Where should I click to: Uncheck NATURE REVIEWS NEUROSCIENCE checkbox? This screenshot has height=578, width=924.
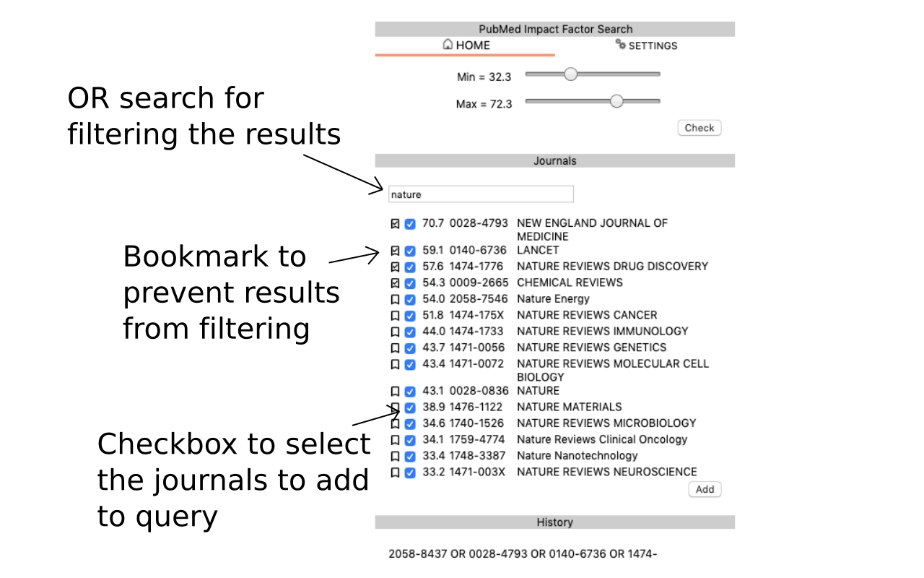click(410, 473)
